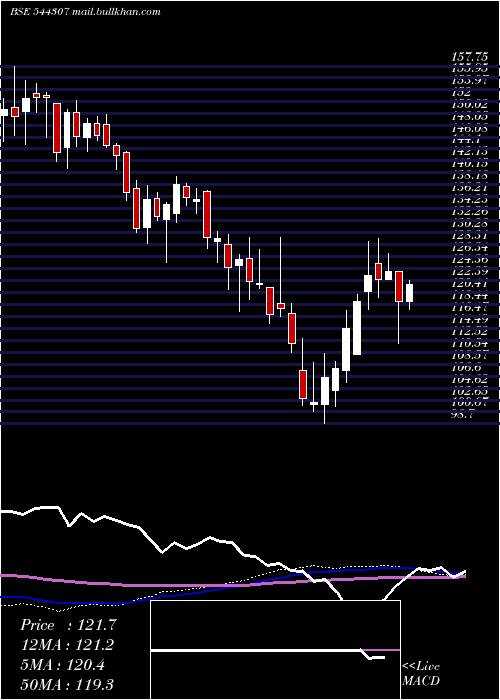Click the 130.28 price axis label
The width and height of the screenshot is (500, 700).
pyautogui.click(x=472, y=224)
